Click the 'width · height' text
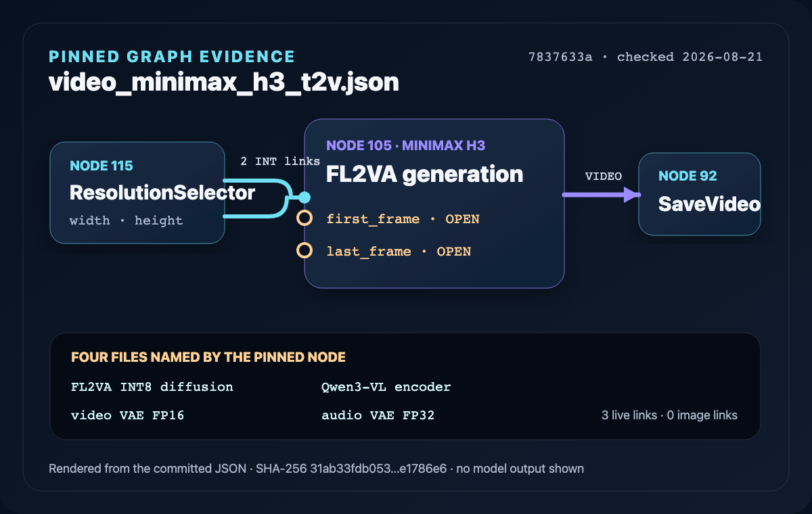This screenshot has width=812, height=514. pos(126,220)
